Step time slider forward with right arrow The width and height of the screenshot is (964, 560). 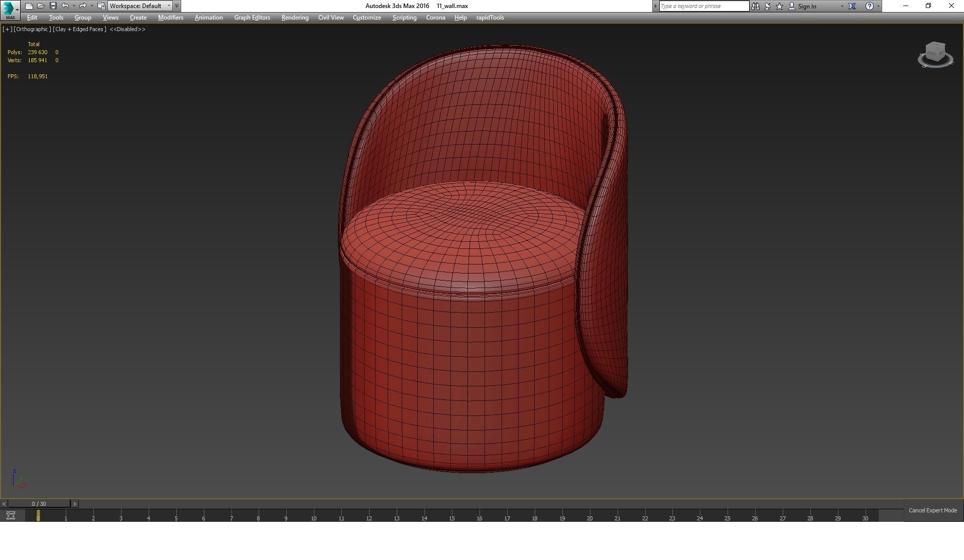(74, 504)
